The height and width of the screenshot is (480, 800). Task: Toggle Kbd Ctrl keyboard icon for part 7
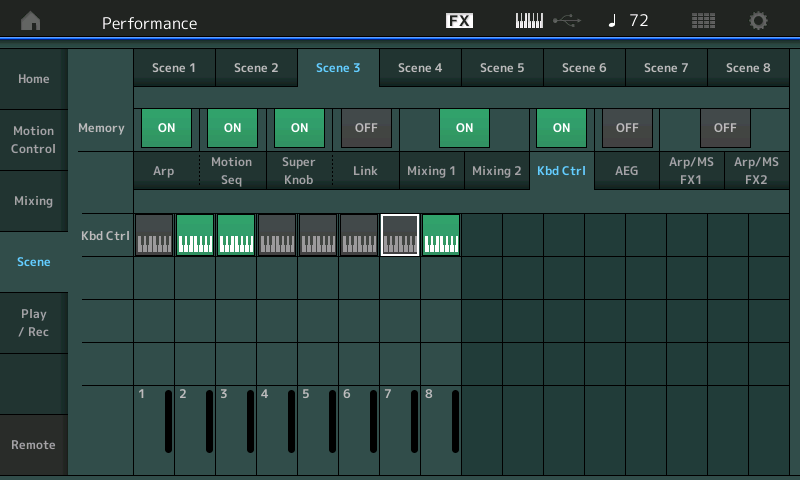click(x=400, y=235)
